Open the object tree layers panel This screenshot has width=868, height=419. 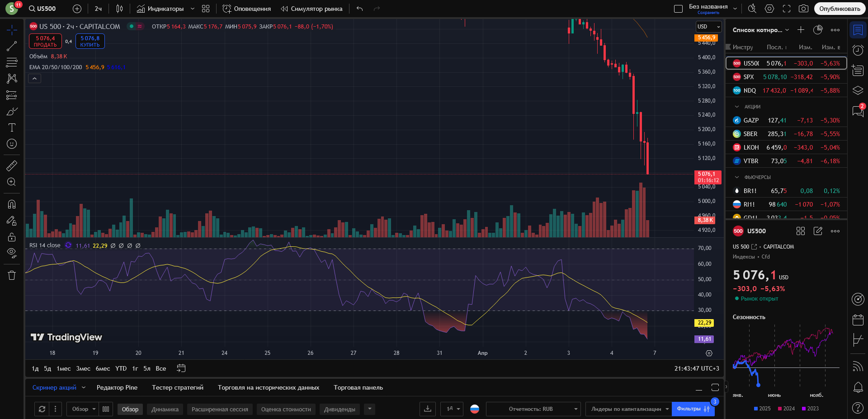tap(858, 90)
